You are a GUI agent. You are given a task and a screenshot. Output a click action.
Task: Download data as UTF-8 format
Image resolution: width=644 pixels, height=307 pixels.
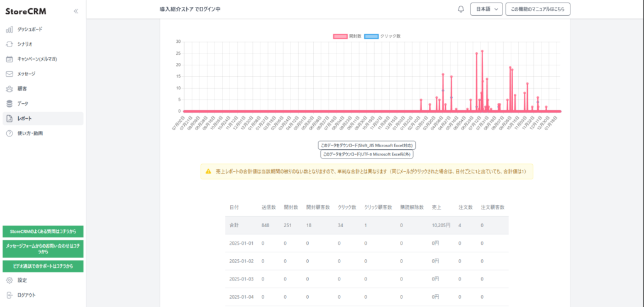tap(367, 154)
